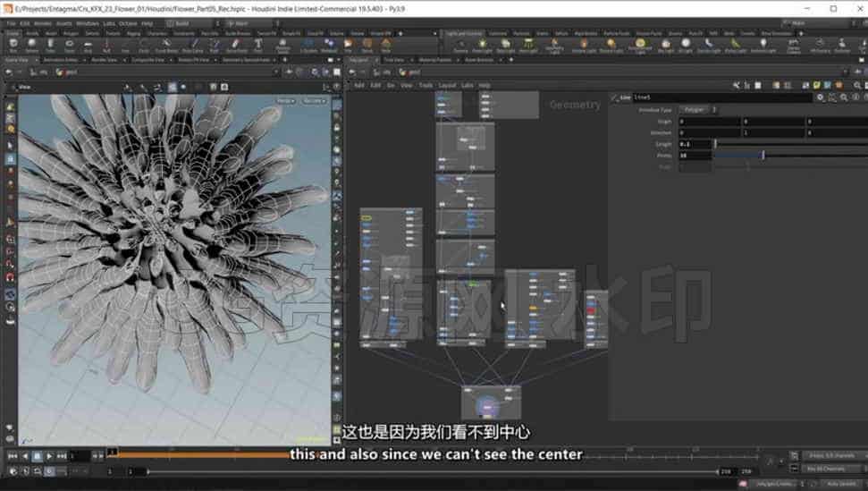
Task: Select the L-System shelf tool
Action: tap(309, 45)
